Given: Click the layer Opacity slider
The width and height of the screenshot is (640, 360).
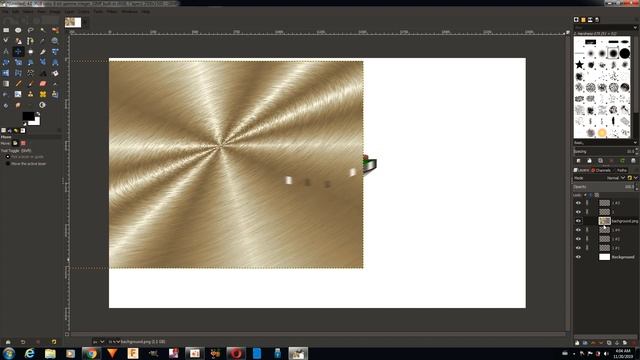Looking at the screenshot, I should pos(603,187).
